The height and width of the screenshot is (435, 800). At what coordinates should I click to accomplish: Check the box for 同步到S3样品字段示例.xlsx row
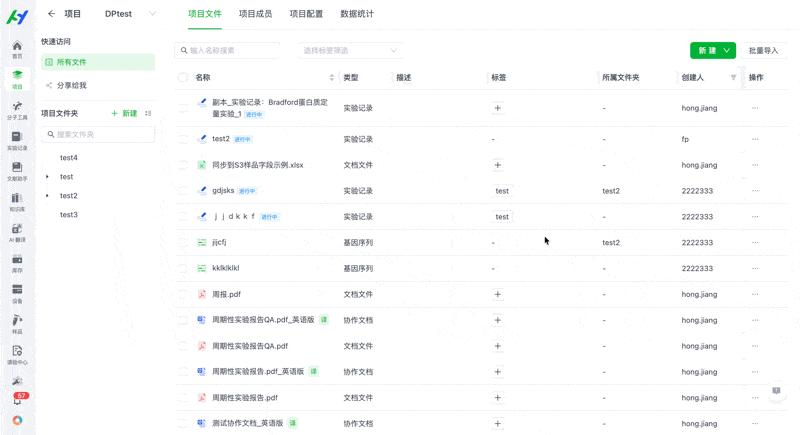(183, 165)
